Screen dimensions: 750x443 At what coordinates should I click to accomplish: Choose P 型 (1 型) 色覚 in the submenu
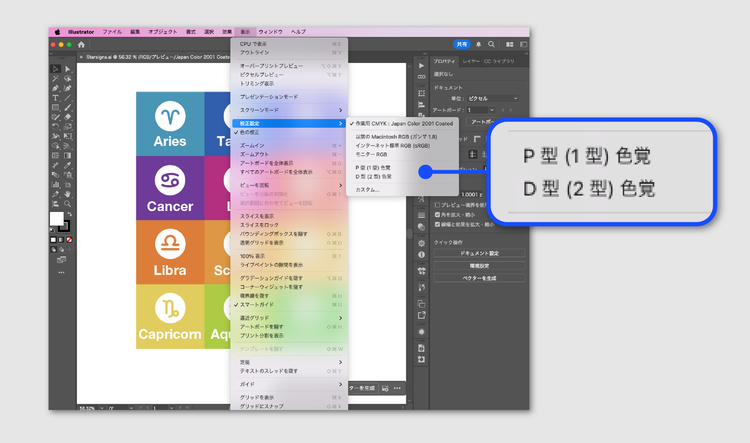(402, 167)
